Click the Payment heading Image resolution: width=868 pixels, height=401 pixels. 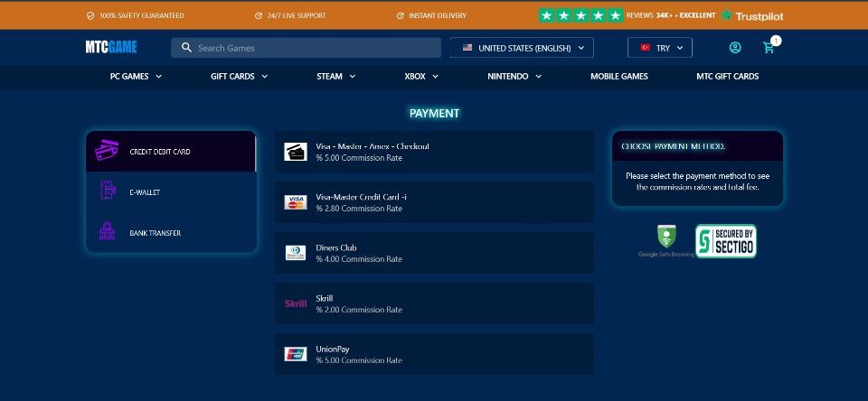435,114
